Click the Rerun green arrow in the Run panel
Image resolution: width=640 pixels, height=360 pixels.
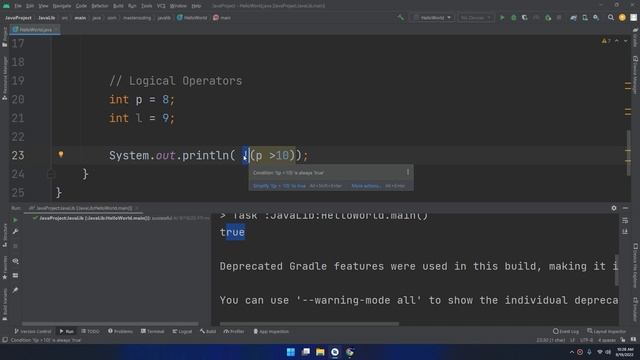click(16, 220)
